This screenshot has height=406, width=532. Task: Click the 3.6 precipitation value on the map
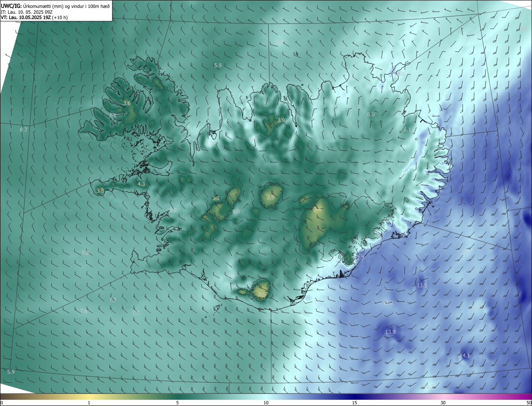tap(127, 103)
